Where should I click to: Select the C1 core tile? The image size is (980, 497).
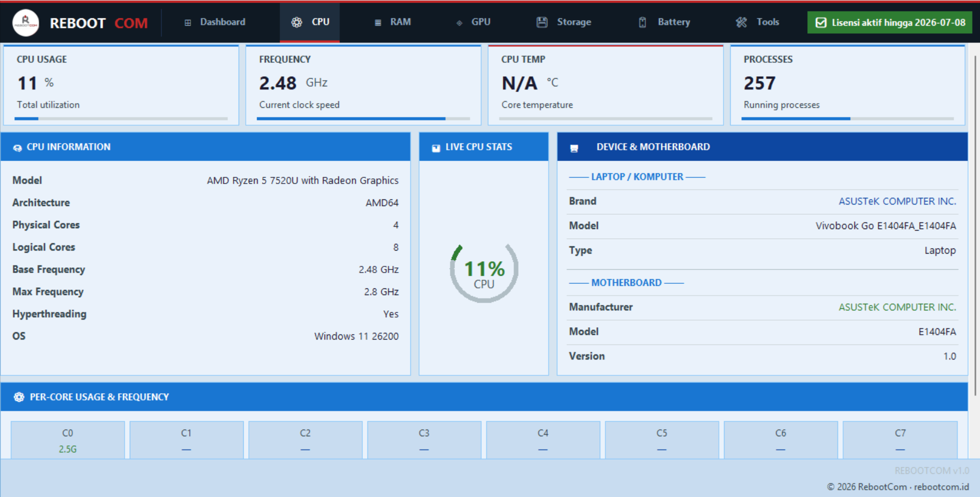tap(186, 440)
